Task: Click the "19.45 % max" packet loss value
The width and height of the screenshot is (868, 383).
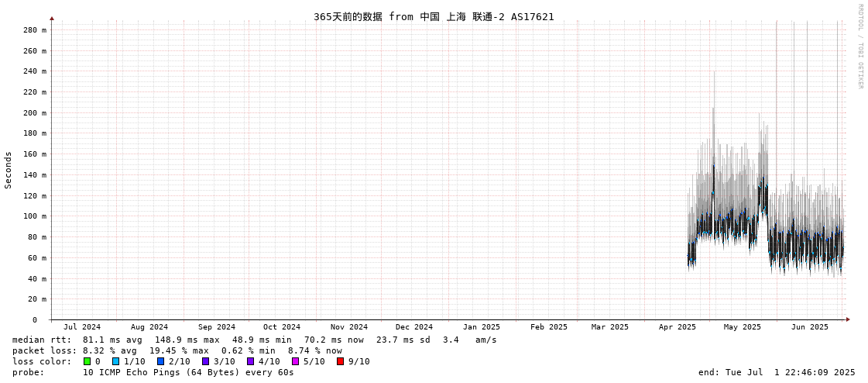Action: click(180, 350)
